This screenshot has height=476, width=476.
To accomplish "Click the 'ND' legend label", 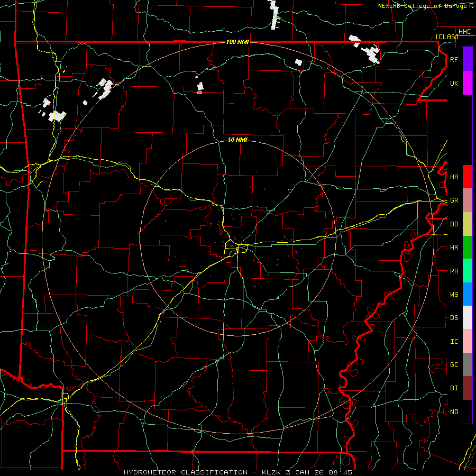I will (454, 412).
